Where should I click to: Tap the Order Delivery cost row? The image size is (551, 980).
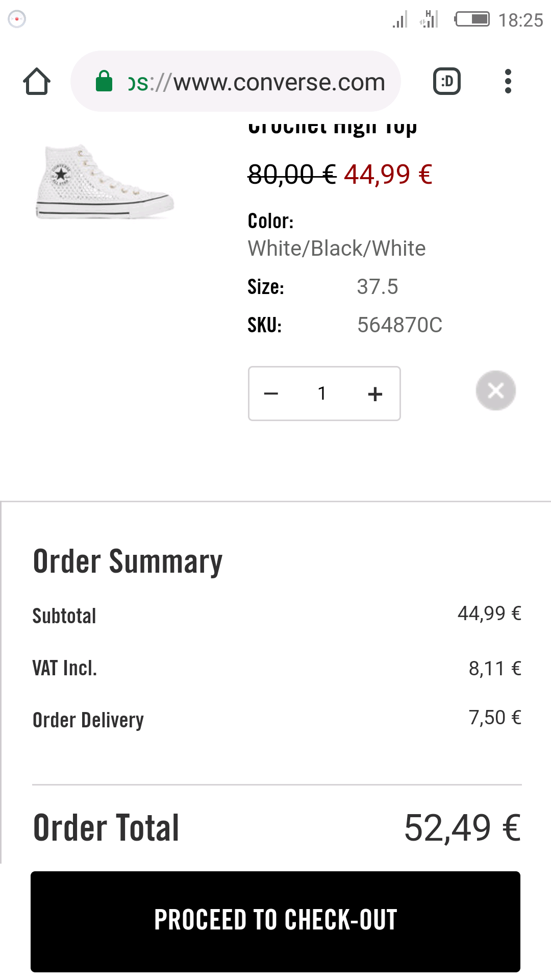pyautogui.click(x=277, y=719)
